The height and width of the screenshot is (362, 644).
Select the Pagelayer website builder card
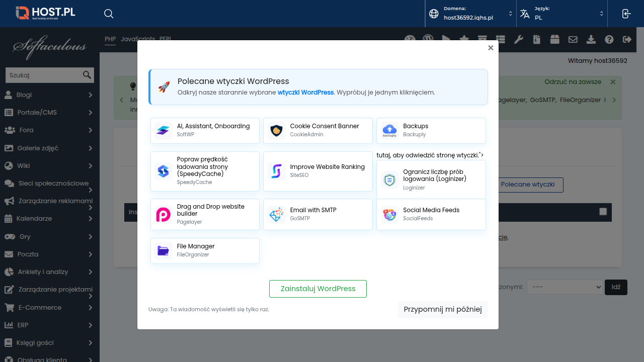[205, 215]
